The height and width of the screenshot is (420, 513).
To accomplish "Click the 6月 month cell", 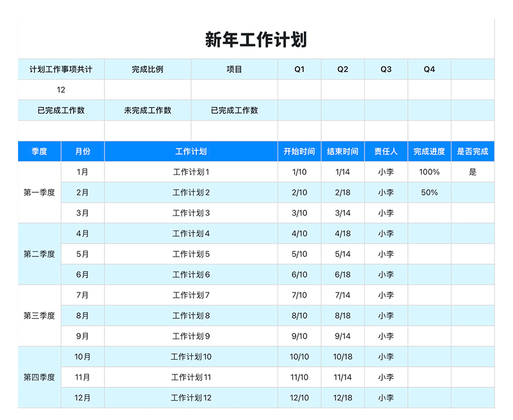I will (83, 274).
